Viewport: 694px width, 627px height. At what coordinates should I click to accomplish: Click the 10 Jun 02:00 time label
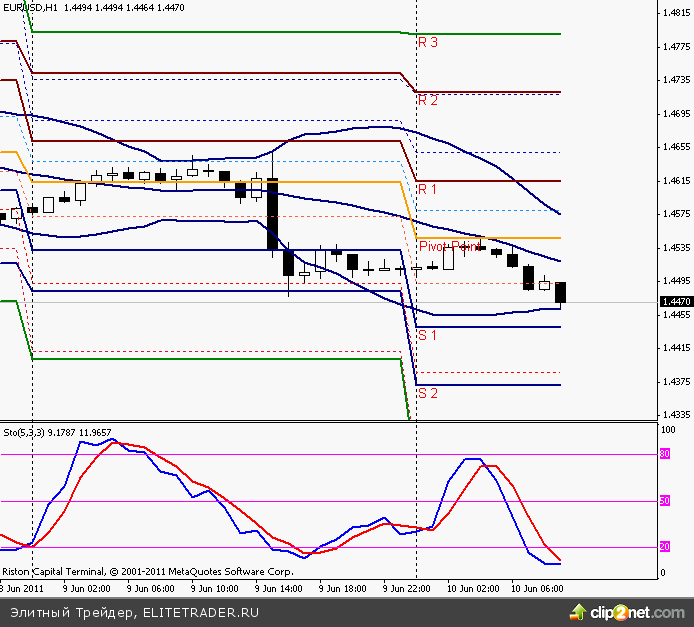coord(471,590)
